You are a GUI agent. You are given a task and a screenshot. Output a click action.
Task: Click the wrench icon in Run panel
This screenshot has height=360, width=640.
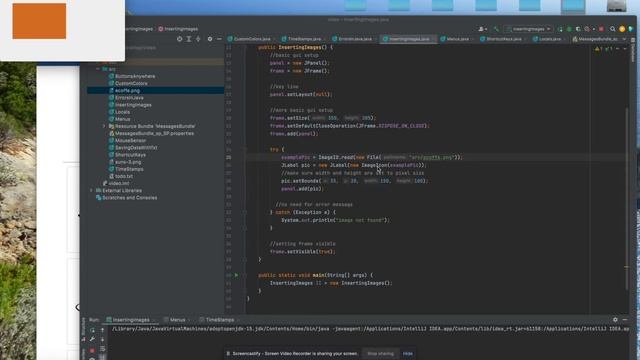[92, 339]
